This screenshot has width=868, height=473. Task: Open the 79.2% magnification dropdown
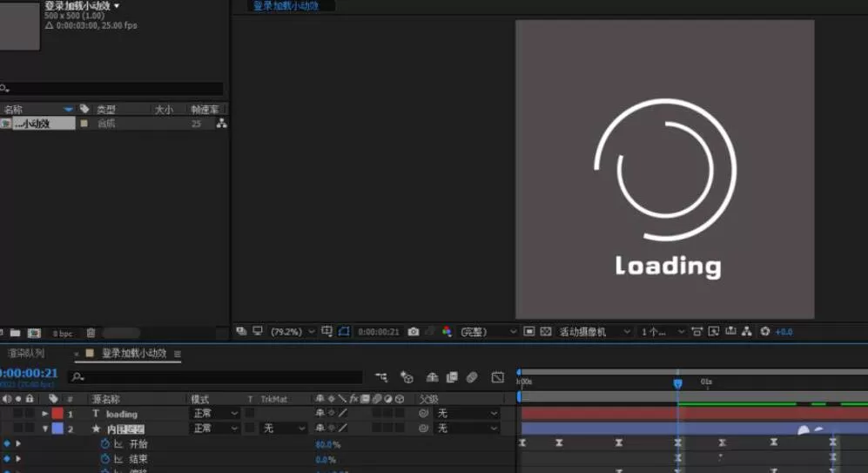(x=293, y=332)
